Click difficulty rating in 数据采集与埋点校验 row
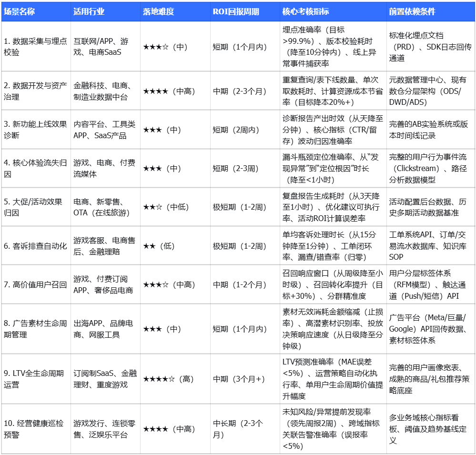 [x=175, y=46]
